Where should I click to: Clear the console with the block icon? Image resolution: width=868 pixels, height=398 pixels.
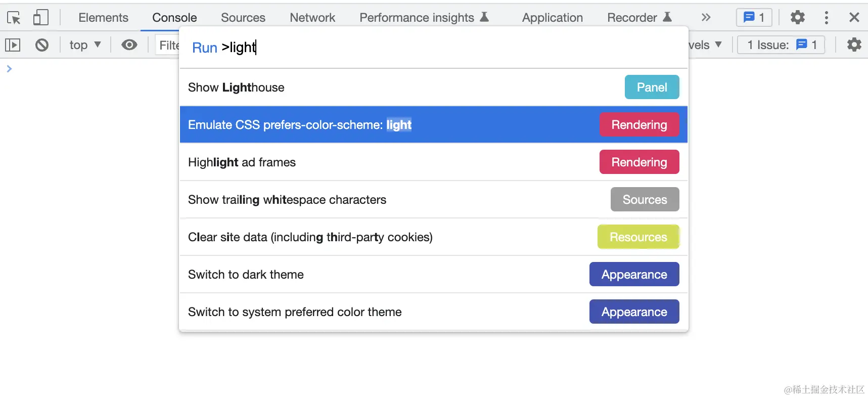pyautogui.click(x=42, y=45)
